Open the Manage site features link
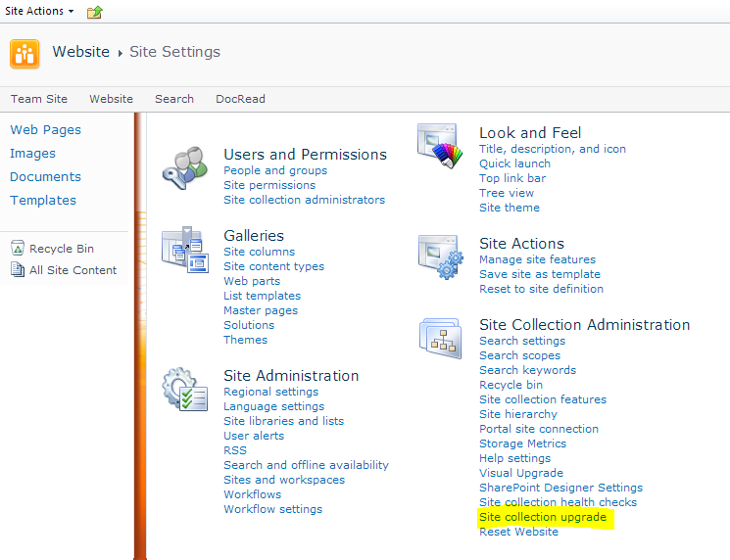 (x=537, y=259)
